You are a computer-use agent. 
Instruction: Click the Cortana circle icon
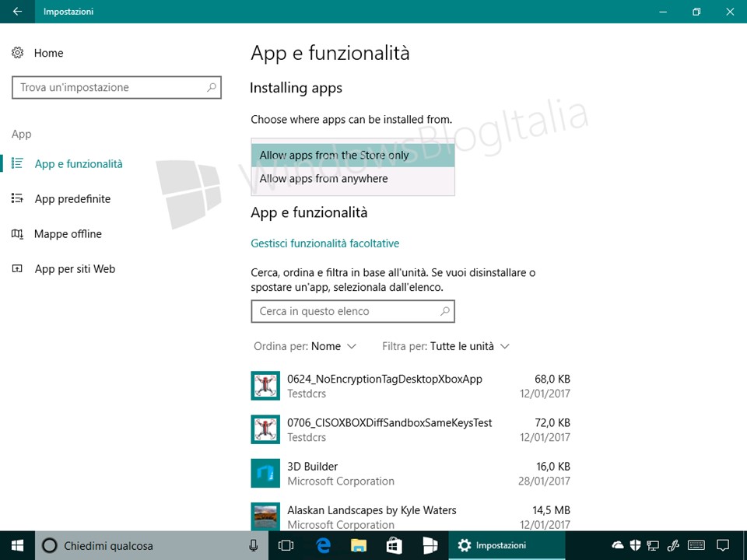tap(50, 545)
